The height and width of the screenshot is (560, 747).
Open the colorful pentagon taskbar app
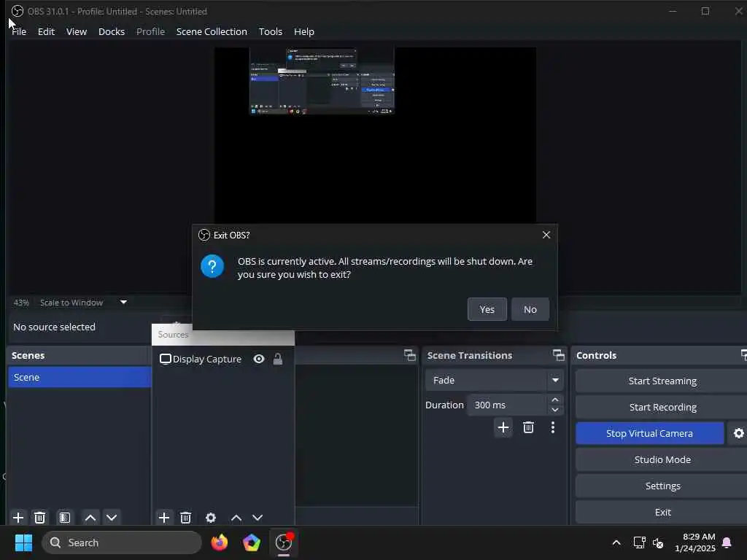tap(251, 542)
